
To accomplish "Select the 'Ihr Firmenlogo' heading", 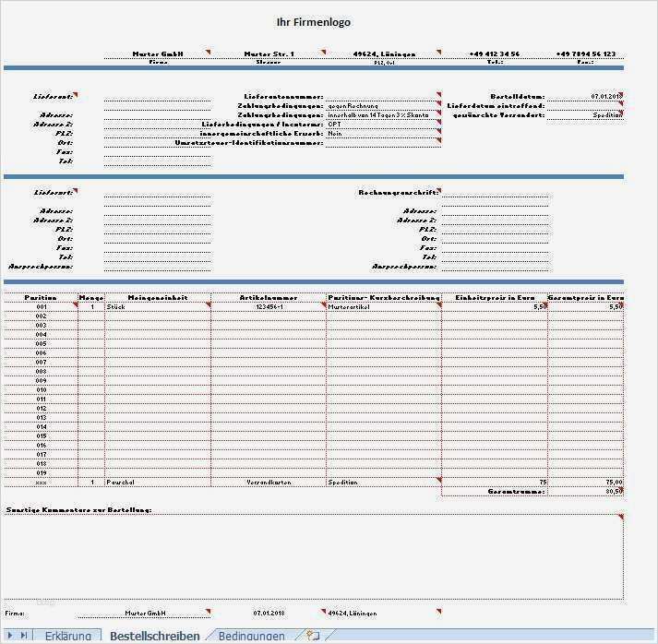I will tap(314, 22).
